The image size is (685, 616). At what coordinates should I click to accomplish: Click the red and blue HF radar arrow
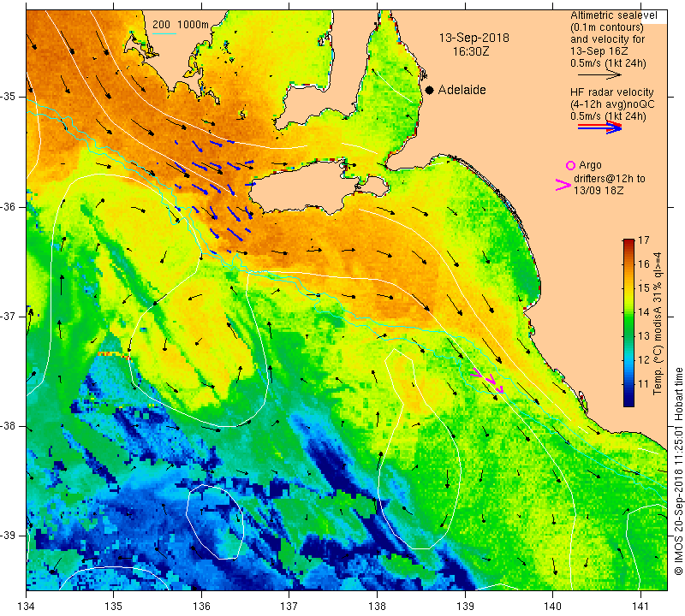point(599,127)
